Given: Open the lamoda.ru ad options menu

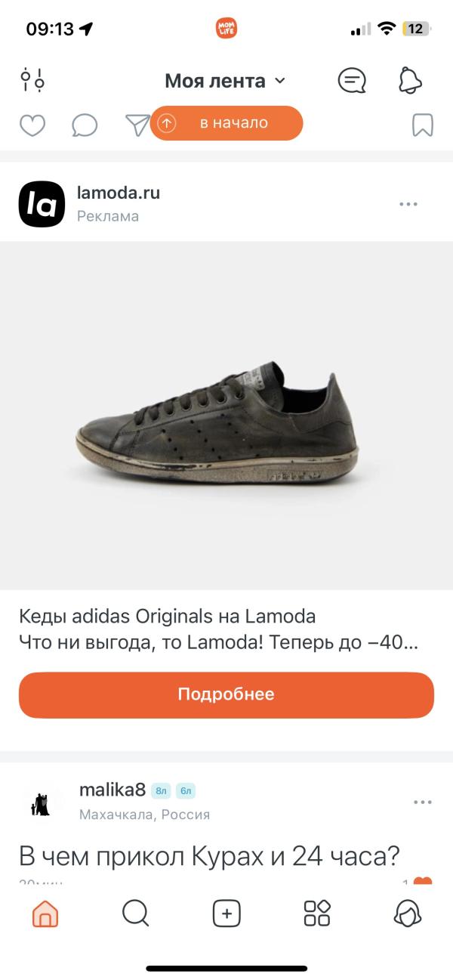Looking at the screenshot, I should [x=408, y=204].
